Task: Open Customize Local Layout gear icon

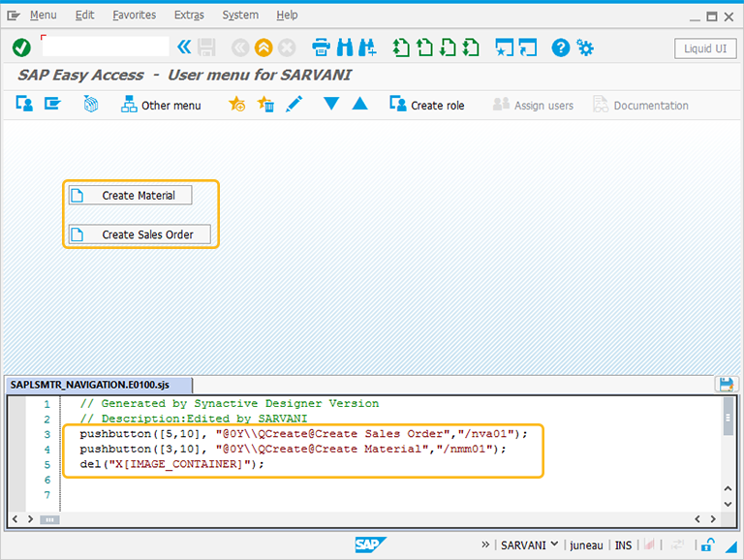Action: (x=584, y=47)
